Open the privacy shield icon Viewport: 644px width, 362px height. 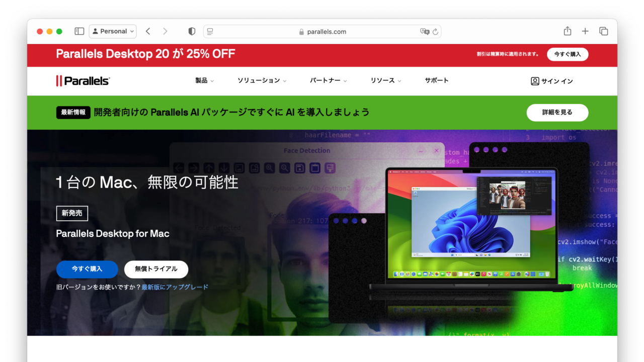coord(192,31)
